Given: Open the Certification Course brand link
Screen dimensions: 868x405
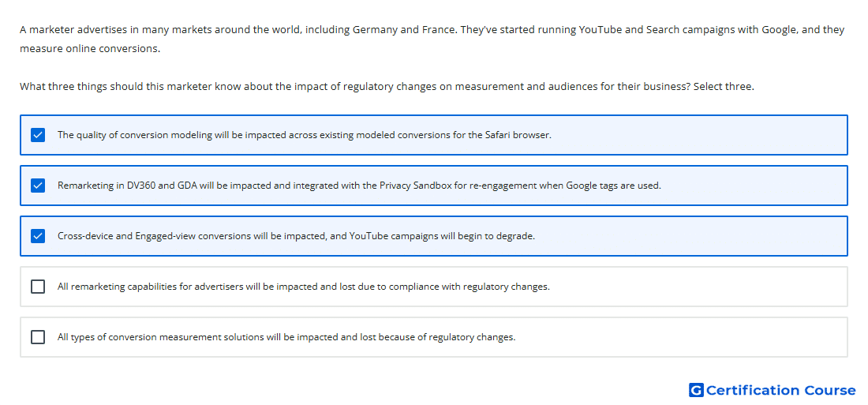Looking at the screenshot, I should click(780, 390).
